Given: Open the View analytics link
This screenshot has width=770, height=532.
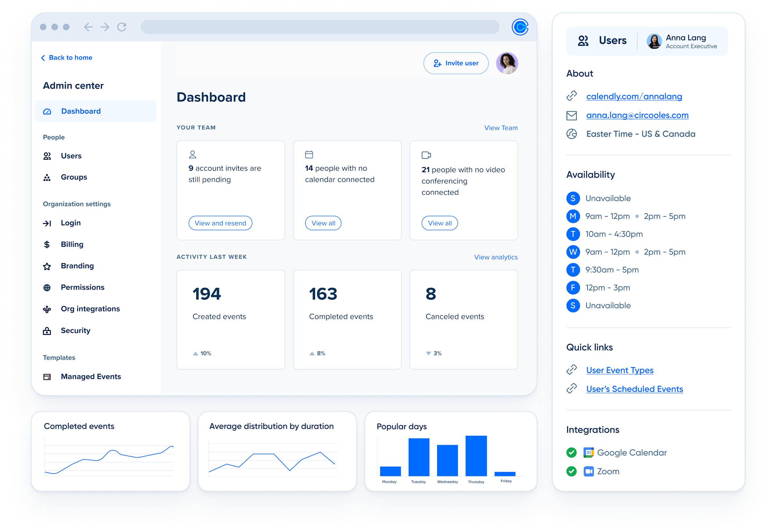Looking at the screenshot, I should [496, 257].
